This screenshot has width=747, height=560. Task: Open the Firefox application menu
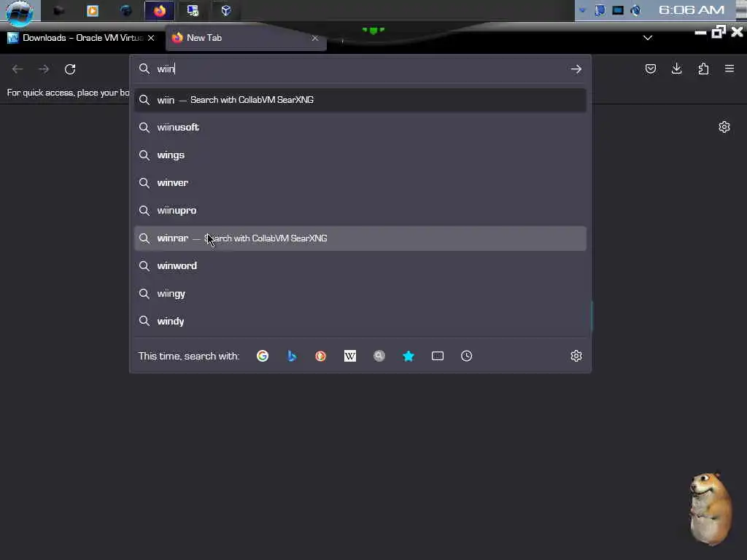coord(729,69)
